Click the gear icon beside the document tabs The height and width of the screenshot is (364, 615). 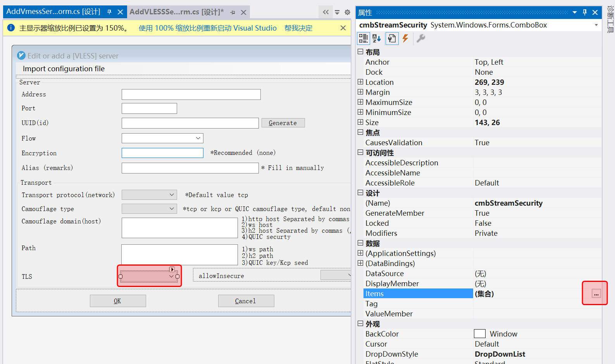[347, 12]
